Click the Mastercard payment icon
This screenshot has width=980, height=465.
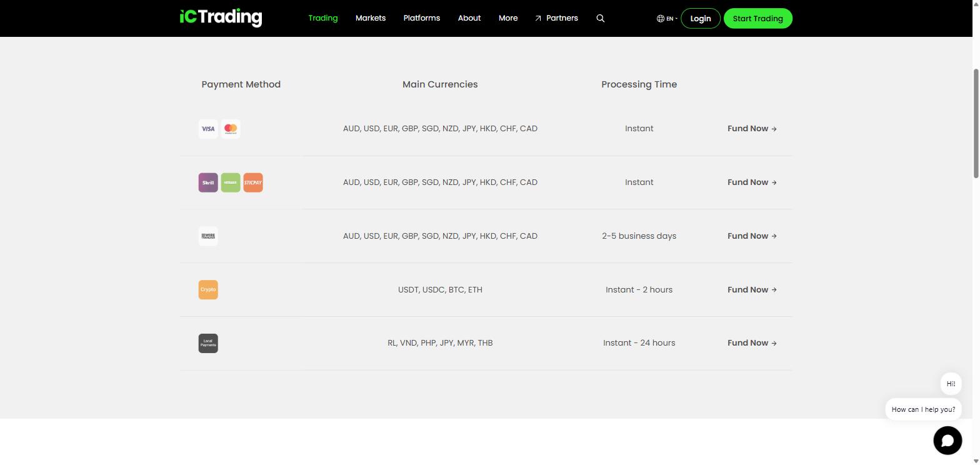(x=231, y=129)
